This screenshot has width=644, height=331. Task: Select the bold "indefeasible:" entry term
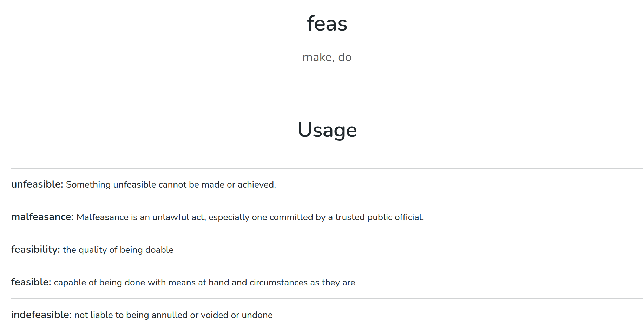tap(41, 315)
